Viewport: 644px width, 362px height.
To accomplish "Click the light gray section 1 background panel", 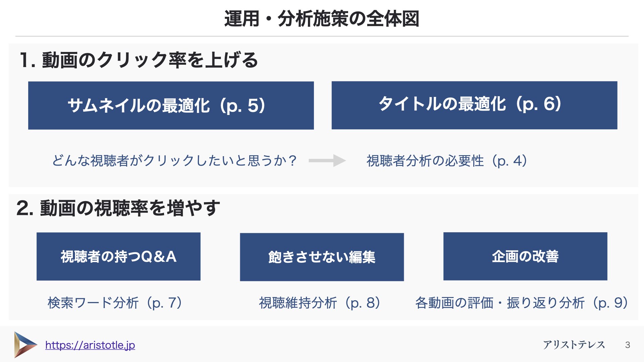I will pyautogui.click(x=323, y=116).
